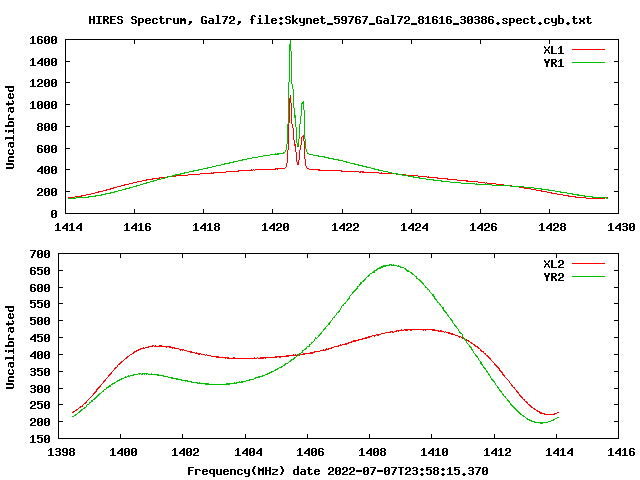This screenshot has height=480, width=640.
Task: Click the 1416 tick in the bottom plot
Action: tap(621, 452)
